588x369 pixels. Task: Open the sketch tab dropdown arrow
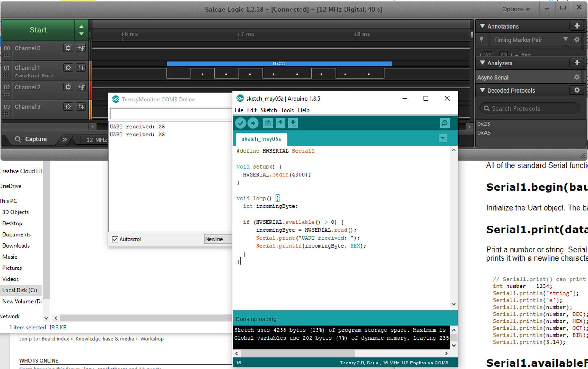[443, 138]
